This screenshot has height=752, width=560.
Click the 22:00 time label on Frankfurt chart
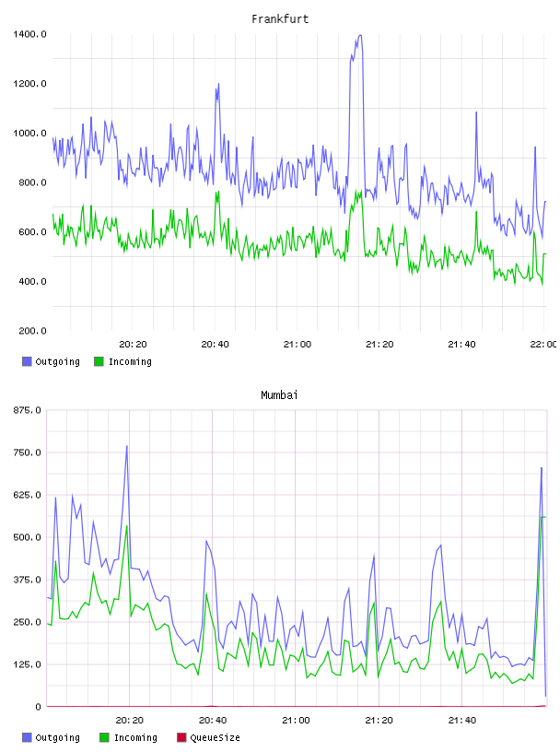[543, 344]
